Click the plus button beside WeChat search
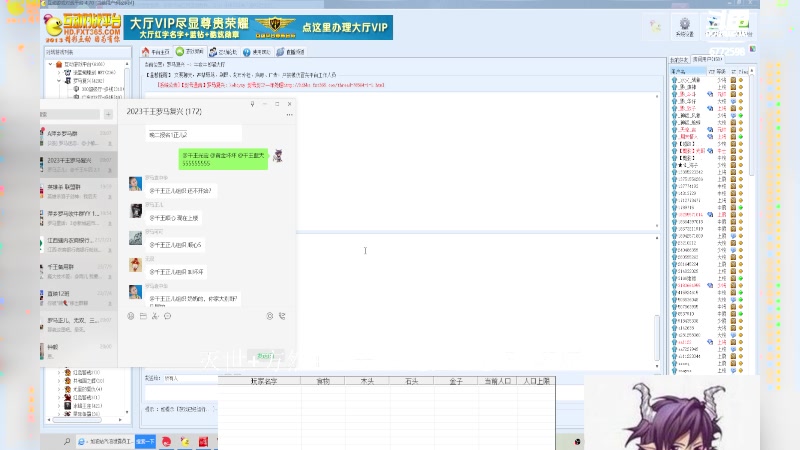 coord(108,114)
